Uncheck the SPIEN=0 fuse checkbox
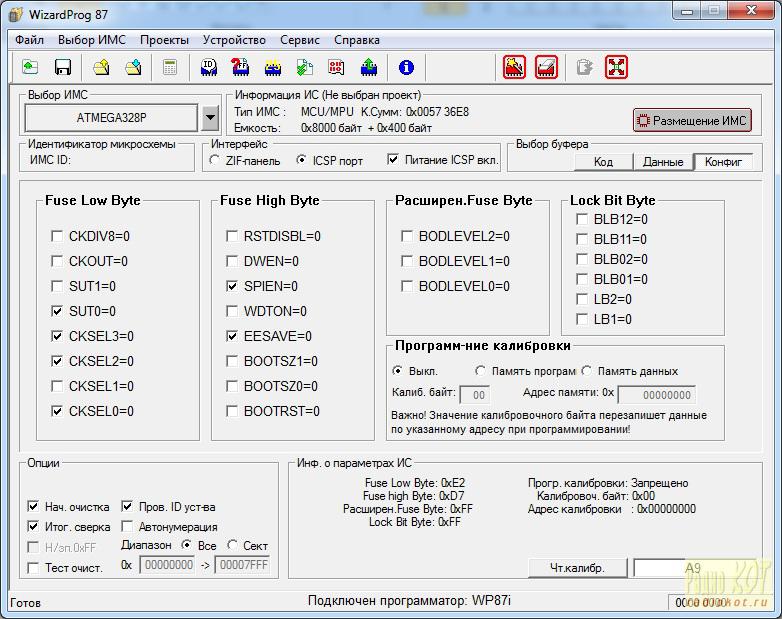Viewport: 782px width, 619px height. (x=232, y=286)
